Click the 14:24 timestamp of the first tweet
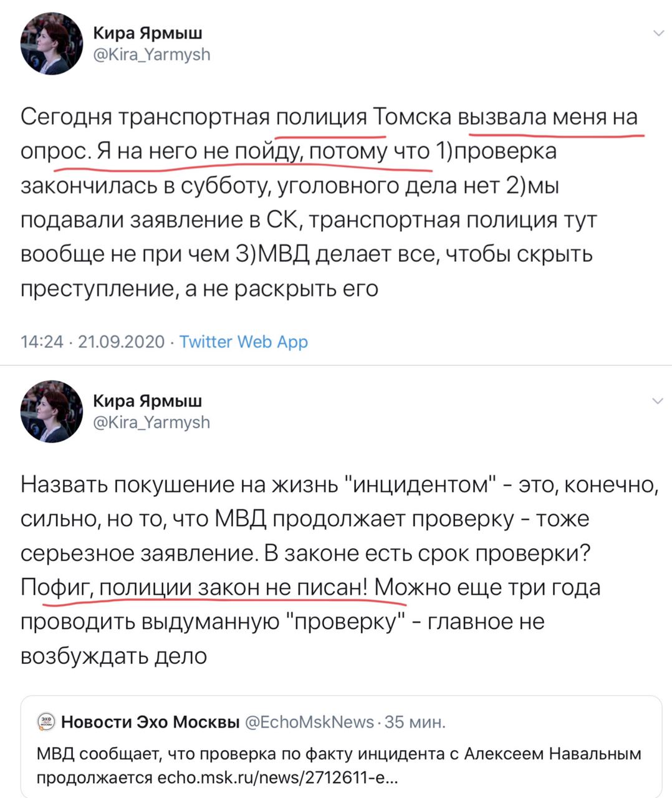This screenshot has width=672, height=798. (42, 342)
